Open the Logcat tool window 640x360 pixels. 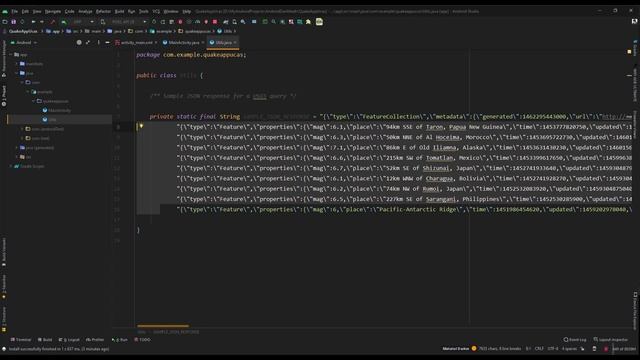69,340
